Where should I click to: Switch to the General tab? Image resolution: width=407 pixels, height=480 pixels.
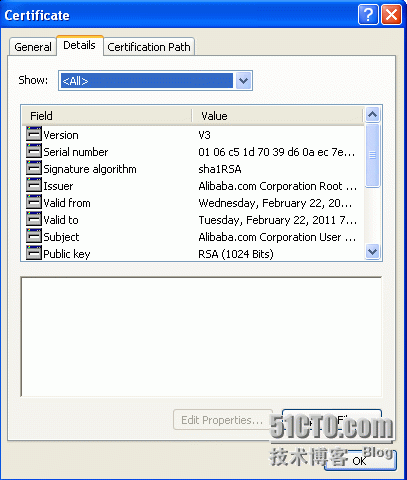coord(33,47)
